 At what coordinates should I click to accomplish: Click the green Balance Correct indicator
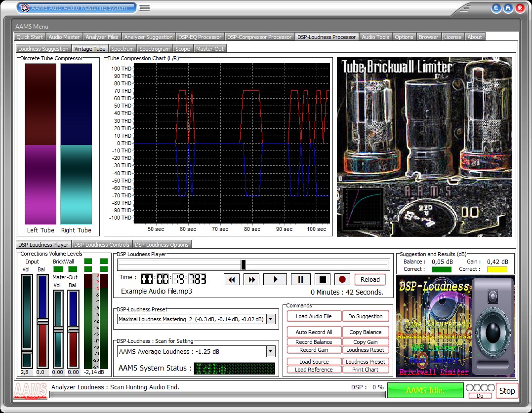point(442,270)
